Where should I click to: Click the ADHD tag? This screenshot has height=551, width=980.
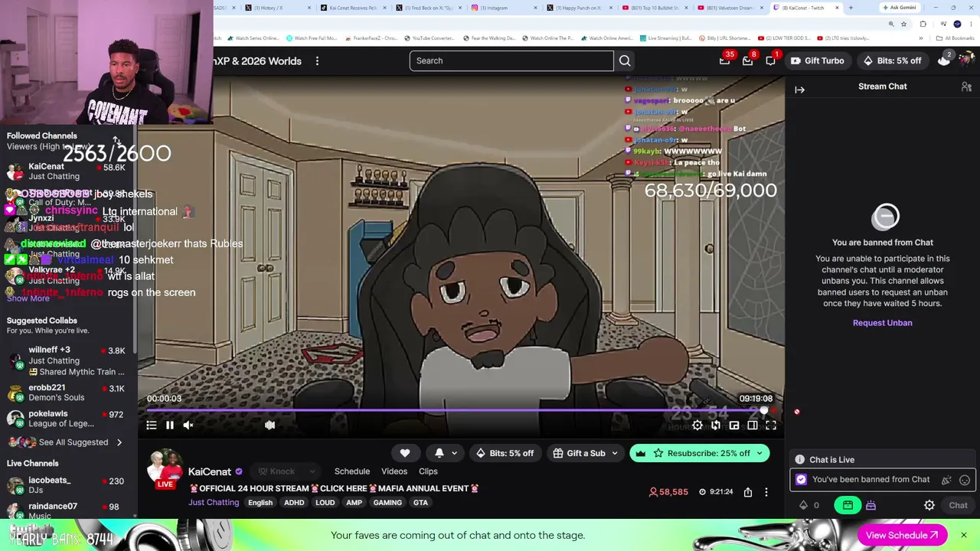(294, 503)
